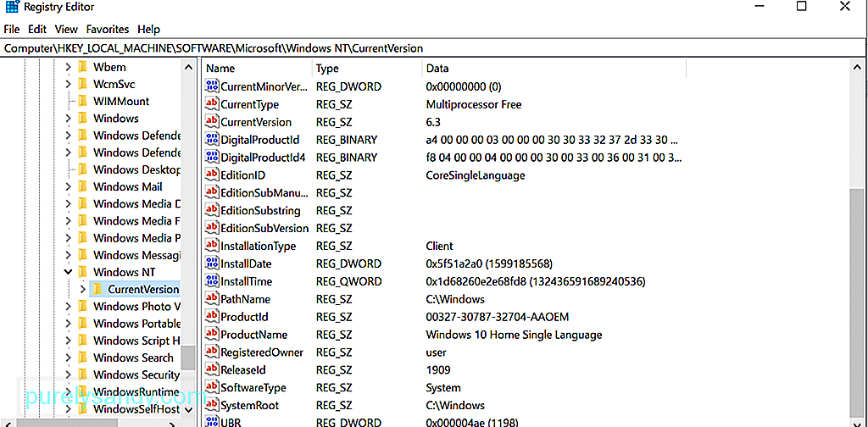Click the SoftwareType string value icon
868x427 pixels.
[x=211, y=387]
